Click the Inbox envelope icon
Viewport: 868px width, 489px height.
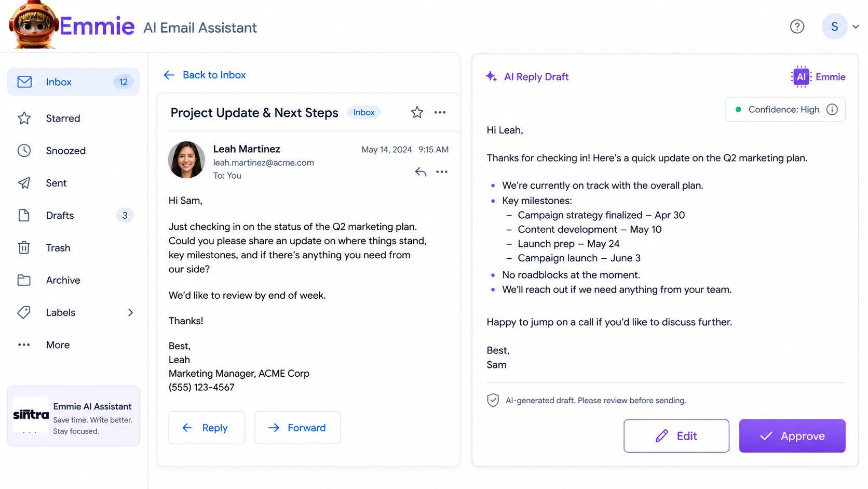24,82
